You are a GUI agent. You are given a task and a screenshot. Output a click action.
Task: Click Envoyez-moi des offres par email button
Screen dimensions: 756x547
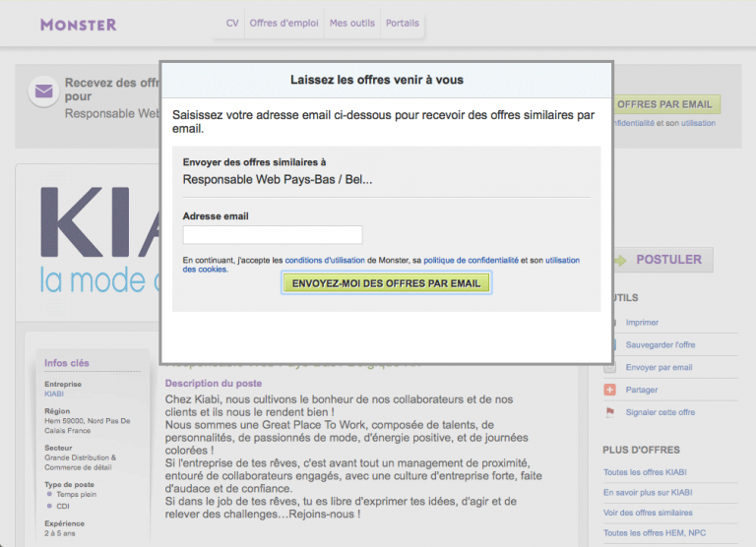[x=386, y=283]
